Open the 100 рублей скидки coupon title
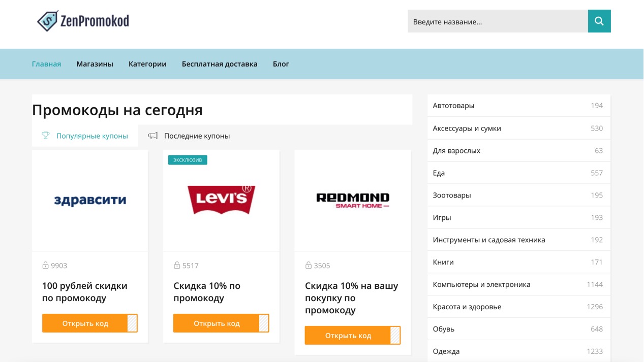Viewport: 644px width, 362px height. [x=84, y=292]
